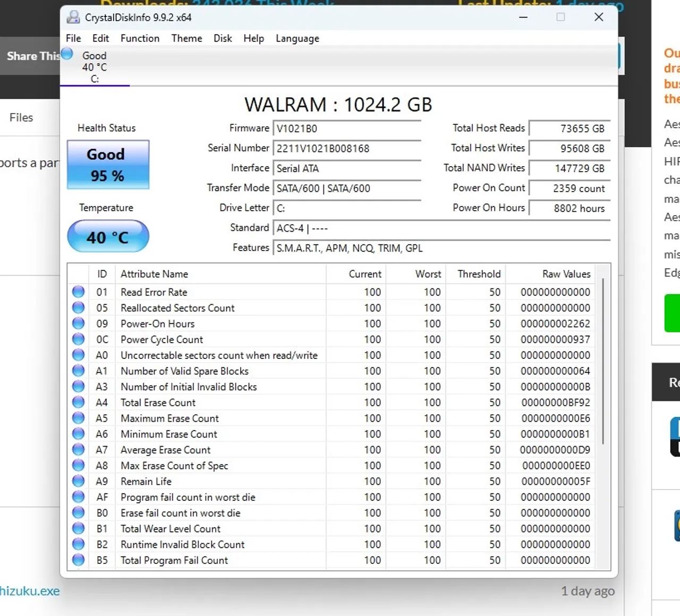The width and height of the screenshot is (680, 616).
Task: Click the SMART attribute list vertical scrollbar
Action: tap(603, 361)
